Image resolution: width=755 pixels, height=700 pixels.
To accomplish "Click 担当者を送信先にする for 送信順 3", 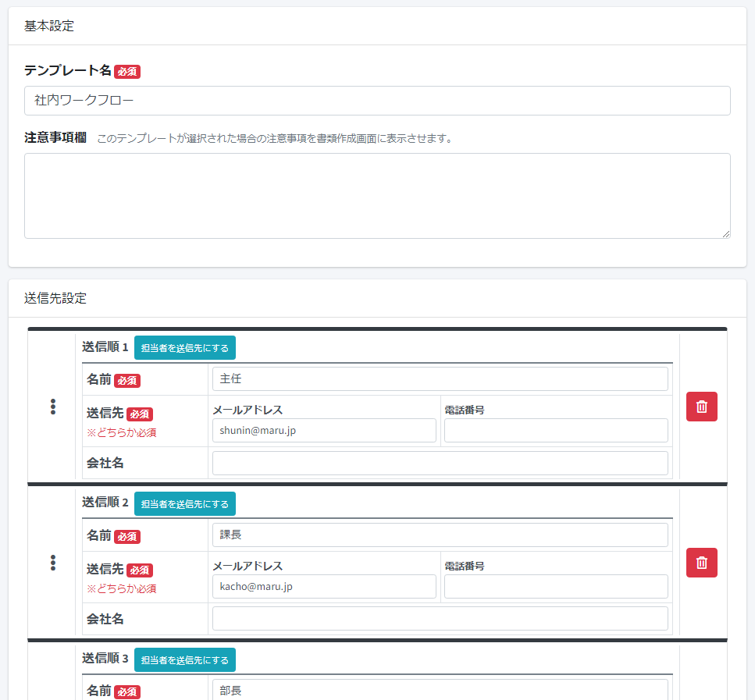I will pyautogui.click(x=185, y=659).
